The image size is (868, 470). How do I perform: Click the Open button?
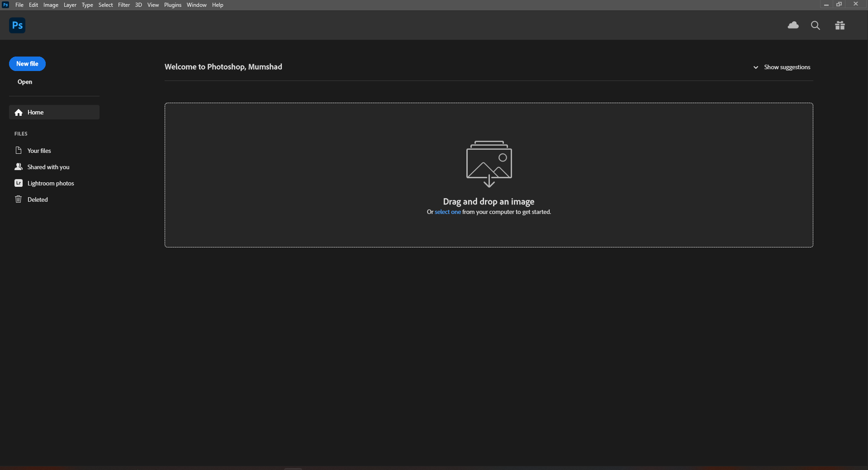pos(25,82)
